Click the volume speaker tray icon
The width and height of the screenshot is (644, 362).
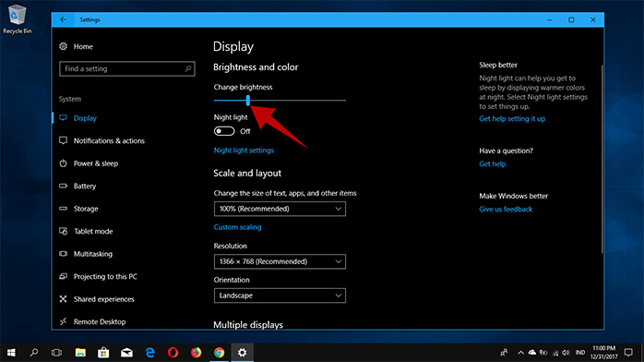(566, 353)
